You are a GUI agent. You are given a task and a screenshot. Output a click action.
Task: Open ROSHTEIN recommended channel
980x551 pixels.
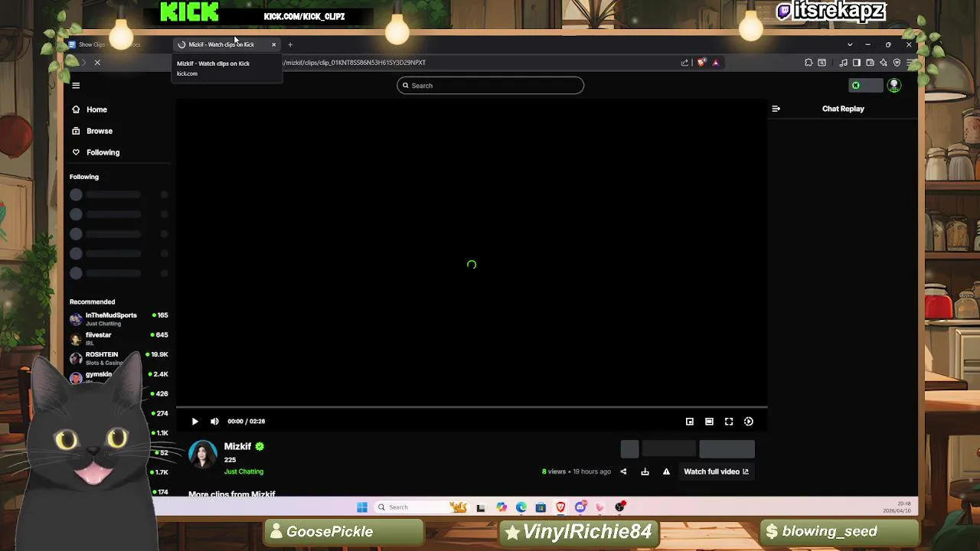pyautogui.click(x=119, y=358)
